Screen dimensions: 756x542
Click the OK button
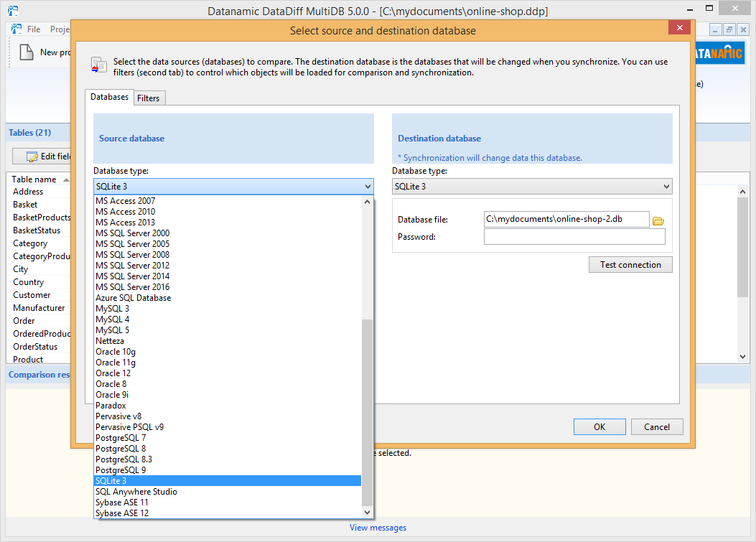click(x=599, y=426)
